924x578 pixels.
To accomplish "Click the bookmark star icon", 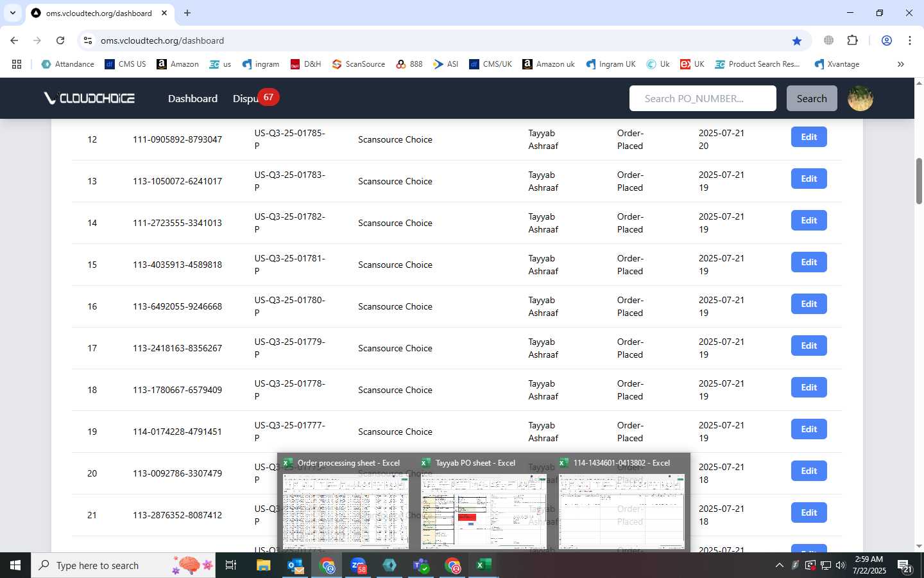I will click(x=797, y=40).
